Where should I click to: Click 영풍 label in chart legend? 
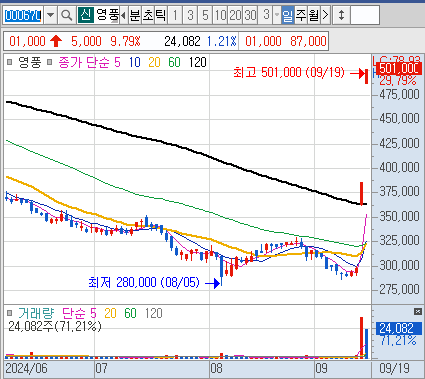pyautogui.click(x=30, y=62)
